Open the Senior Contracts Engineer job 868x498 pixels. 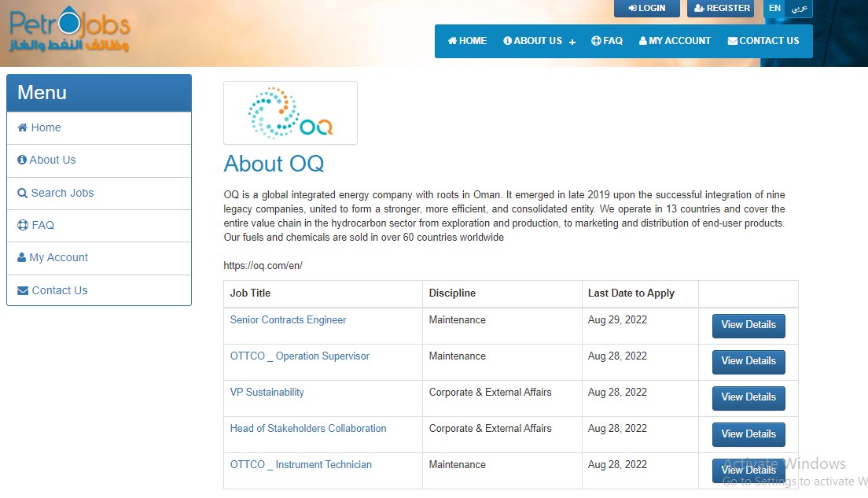coord(288,319)
